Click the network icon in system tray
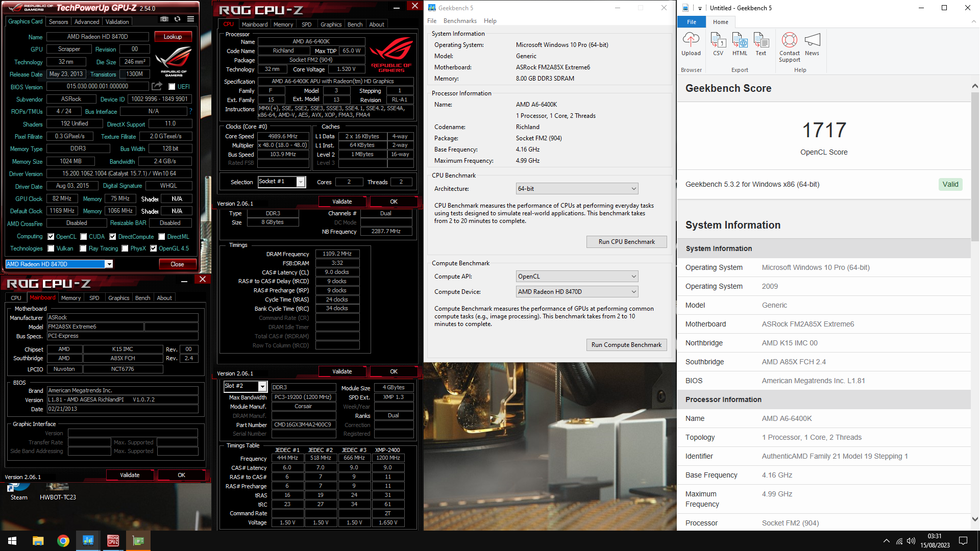The height and width of the screenshot is (551, 980). coord(899,541)
